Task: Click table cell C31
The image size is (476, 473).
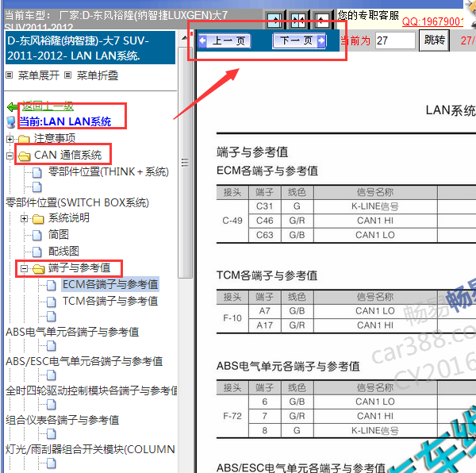Action: 264,206
